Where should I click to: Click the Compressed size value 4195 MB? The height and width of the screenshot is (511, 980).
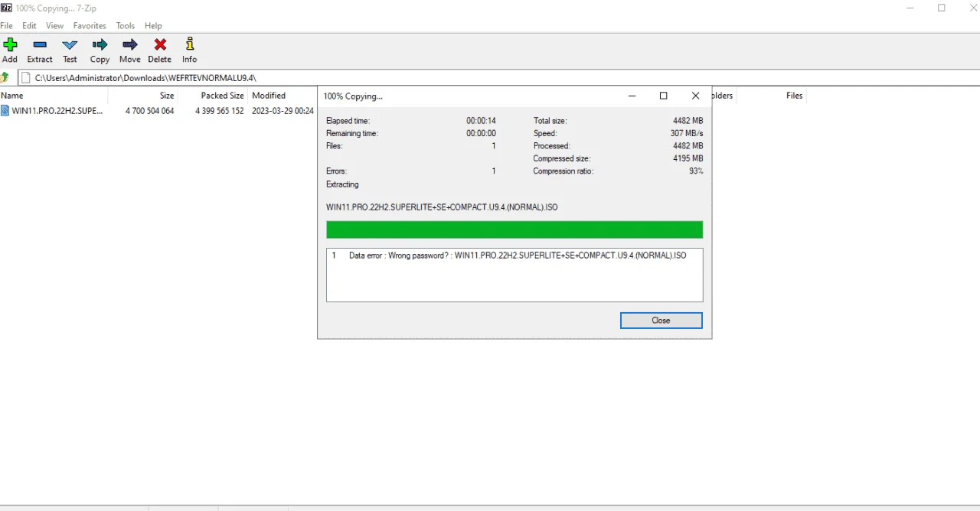coord(688,158)
